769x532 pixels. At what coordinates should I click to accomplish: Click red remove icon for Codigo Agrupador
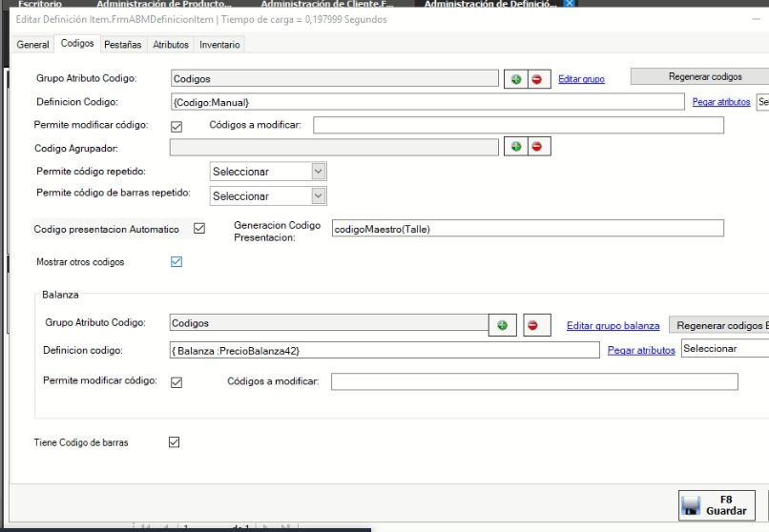tap(536, 147)
